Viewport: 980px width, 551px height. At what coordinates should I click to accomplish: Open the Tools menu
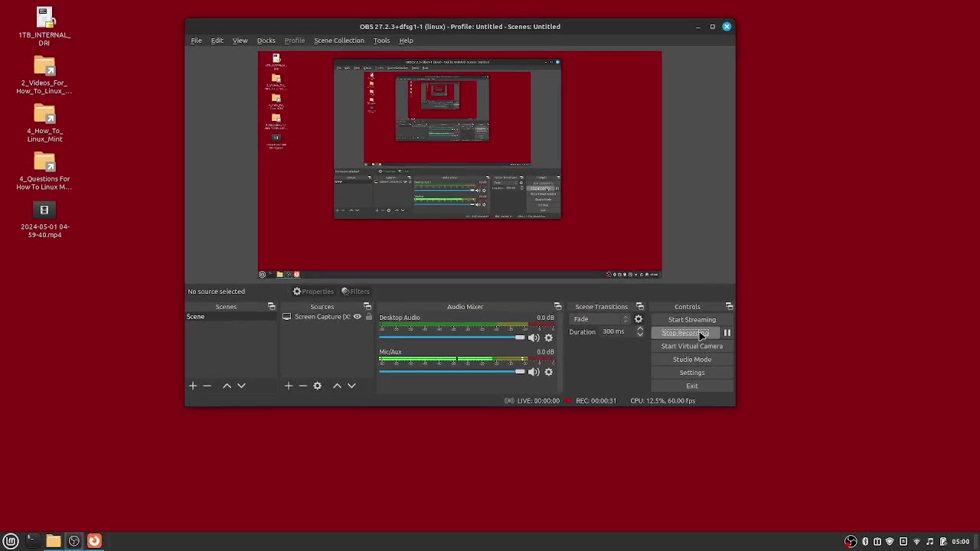coord(381,41)
